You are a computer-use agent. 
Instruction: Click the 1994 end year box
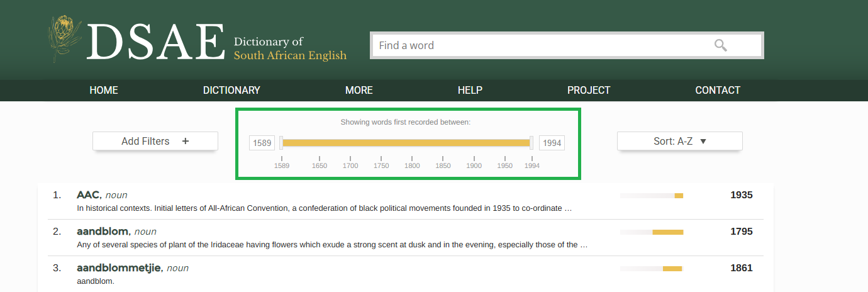click(552, 143)
